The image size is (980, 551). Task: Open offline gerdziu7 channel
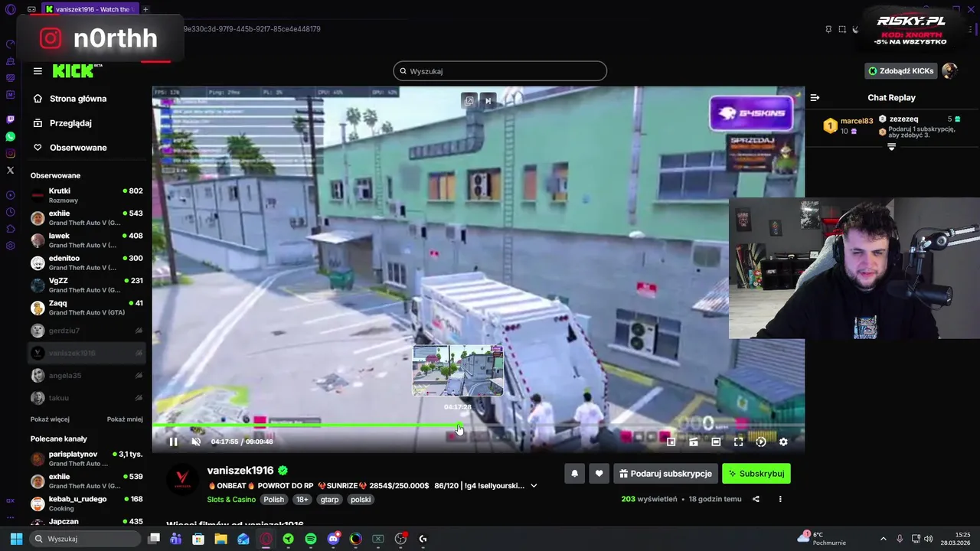tap(87, 331)
